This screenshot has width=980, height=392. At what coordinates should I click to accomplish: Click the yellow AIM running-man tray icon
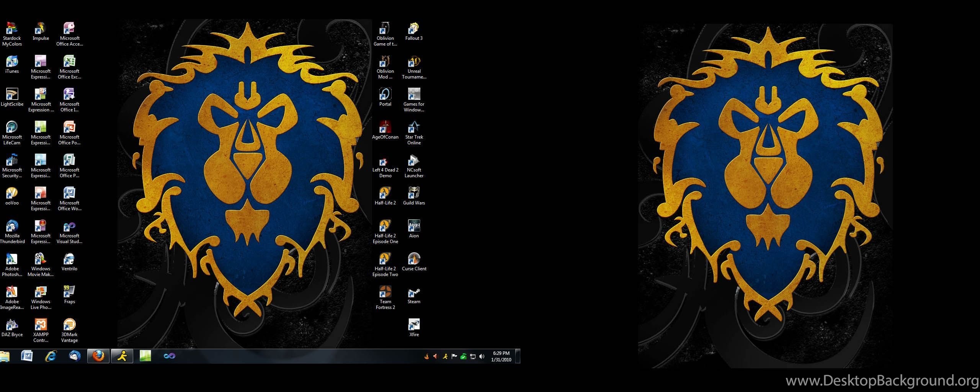coord(445,356)
